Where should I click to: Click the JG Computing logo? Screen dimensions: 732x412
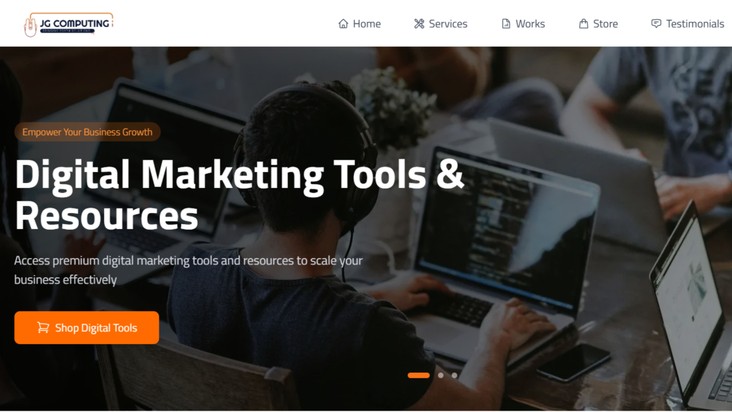[x=69, y=24]
